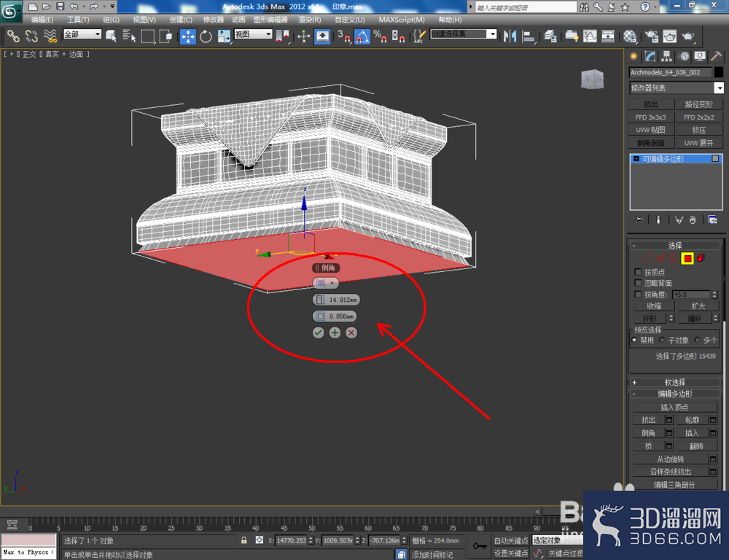The image size is (729, 560).
Task: Open the 编辑(E) menu
Action: [x=42, y=20]
